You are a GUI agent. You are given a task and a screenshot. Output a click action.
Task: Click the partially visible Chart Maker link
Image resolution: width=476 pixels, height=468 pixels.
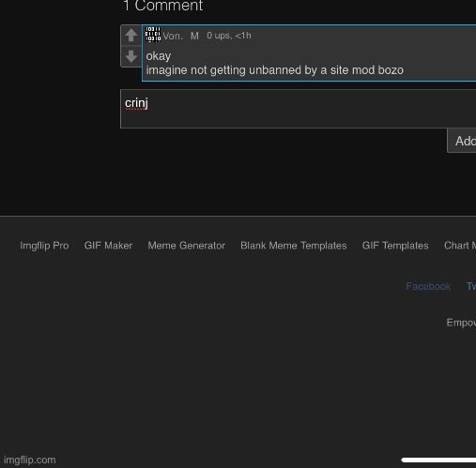[460, 246]
